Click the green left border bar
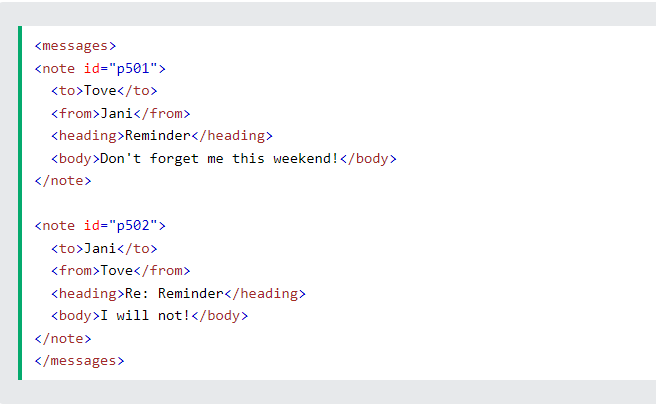This screenshot has width=656, height=406. pyautogui.click(x=20, y=203)
